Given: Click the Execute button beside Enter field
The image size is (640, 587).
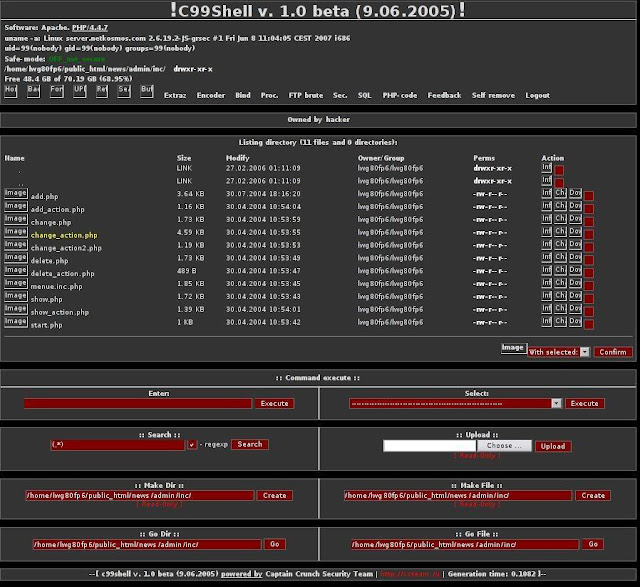Looking at the screenshot, I should coord(274,403).
